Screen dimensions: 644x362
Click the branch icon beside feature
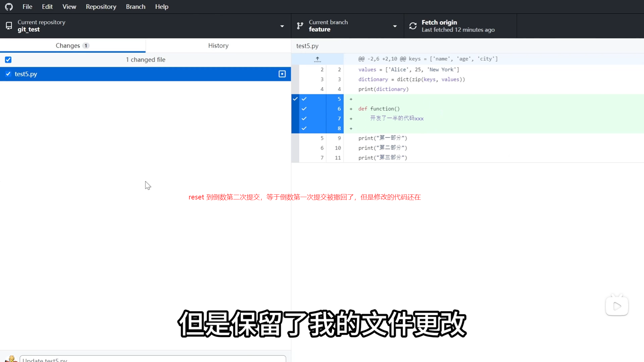pyautogui.click(x=300, y=26)
